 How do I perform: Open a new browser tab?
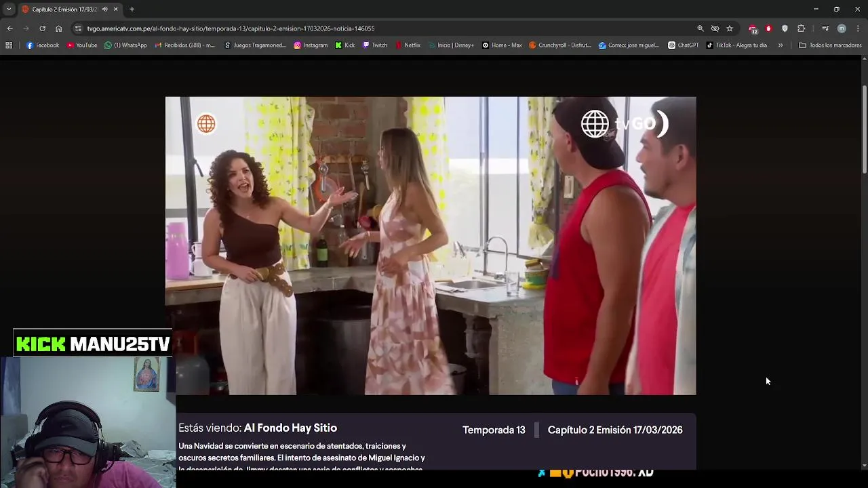pyautogui.click(x=132, y=9)
